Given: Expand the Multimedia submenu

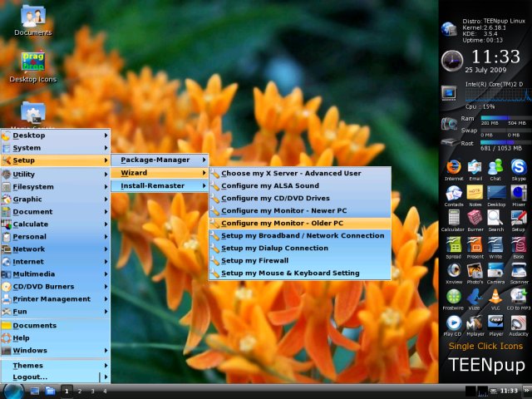Looking at the screenshot, I should (x=56, y=274).
